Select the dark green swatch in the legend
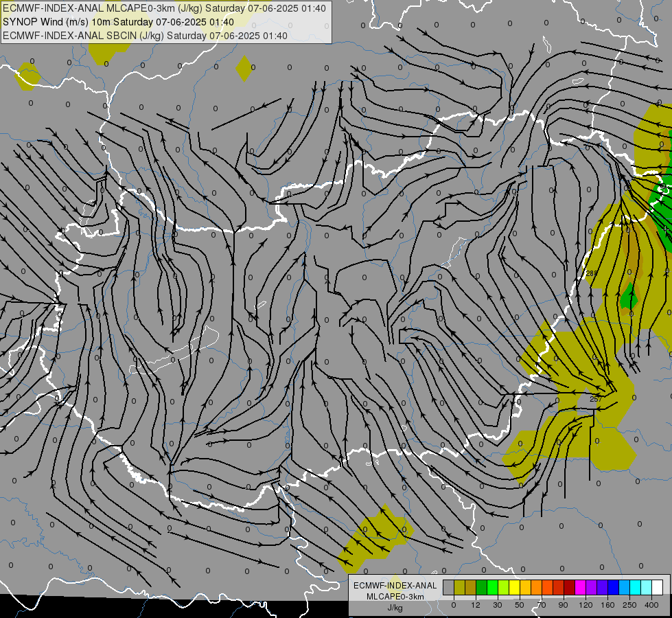672x618 pixels. [482, 587]
